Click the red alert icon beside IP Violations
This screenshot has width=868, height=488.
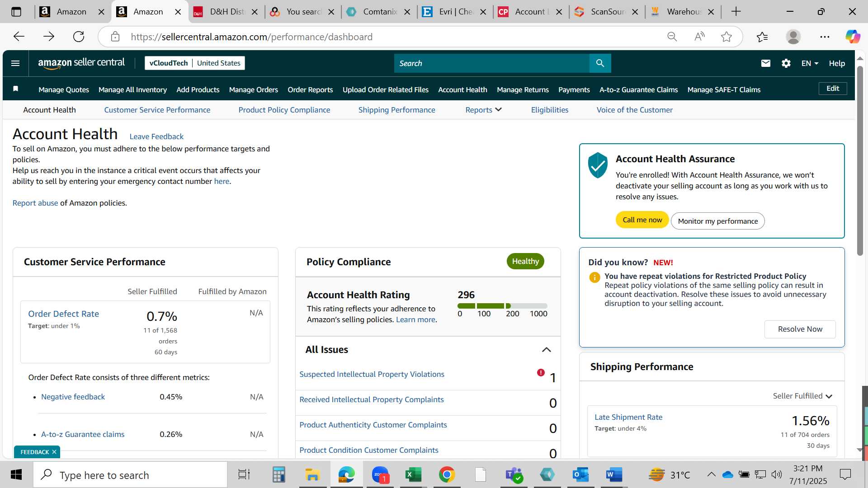541,373
